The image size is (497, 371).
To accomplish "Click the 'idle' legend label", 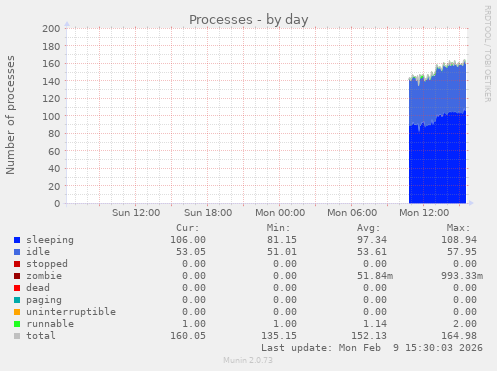I will (38, 252).
